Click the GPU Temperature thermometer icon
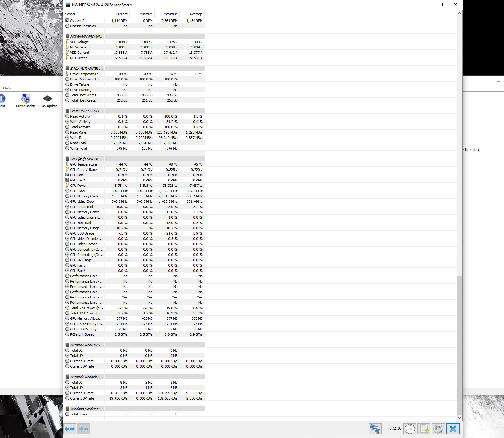This screenshot has width=504, height=438. [67, 164]
